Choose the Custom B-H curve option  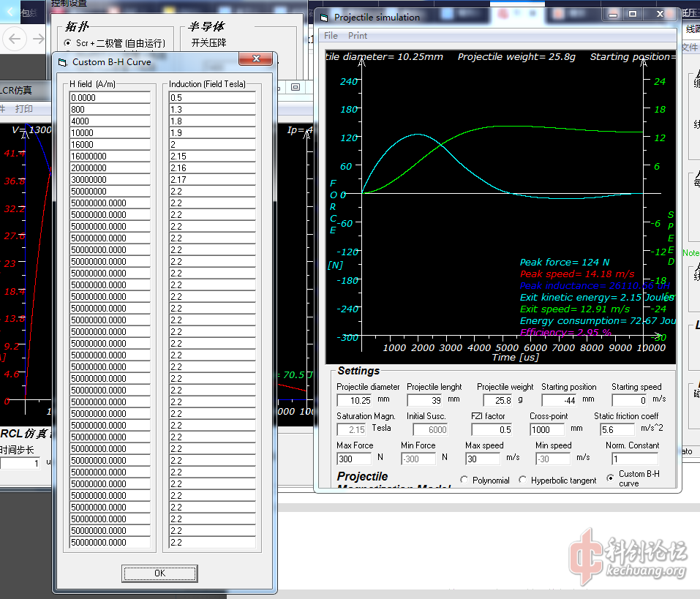[611, 478]
